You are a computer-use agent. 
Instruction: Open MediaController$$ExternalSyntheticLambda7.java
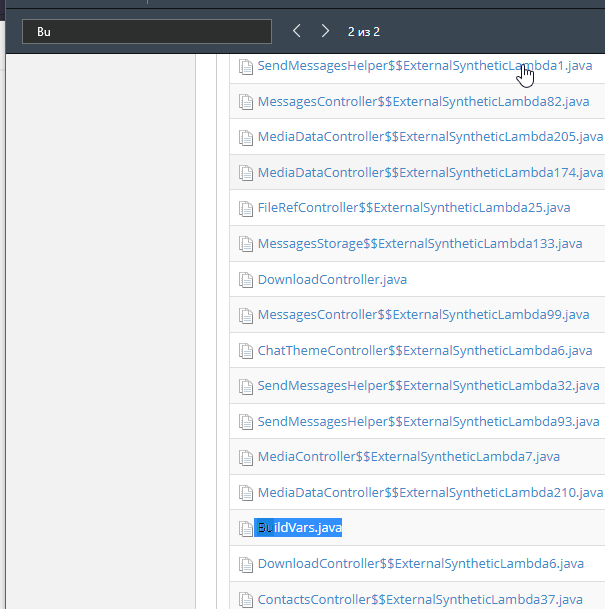pyautogui.click(x=408, y=456)
